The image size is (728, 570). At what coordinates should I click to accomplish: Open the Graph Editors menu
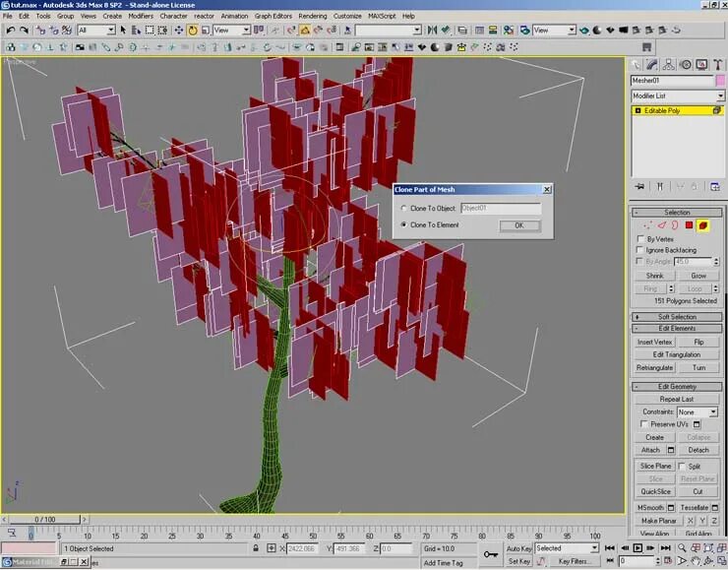[273, 16]
